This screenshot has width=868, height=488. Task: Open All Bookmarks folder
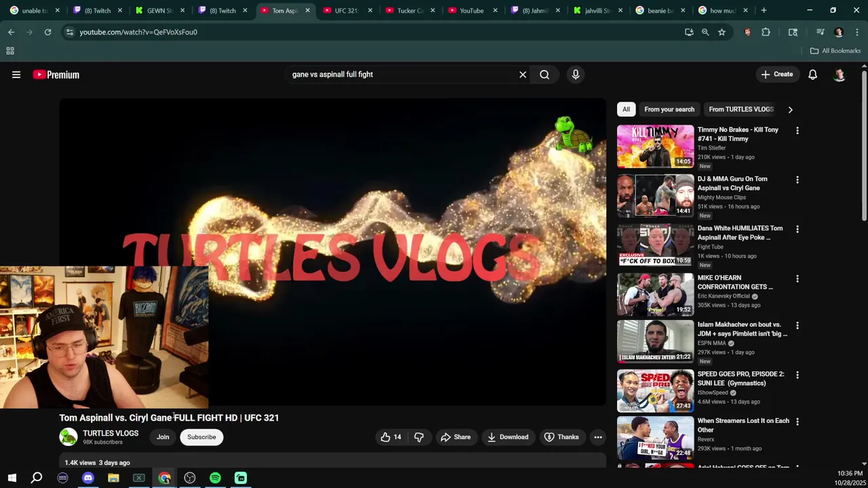click(x=835, y=51)
